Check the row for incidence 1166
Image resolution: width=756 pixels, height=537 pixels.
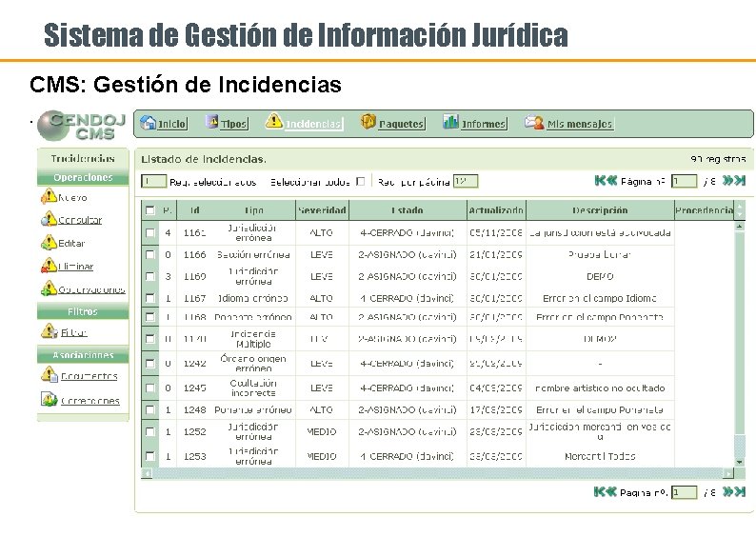point(149,254)
